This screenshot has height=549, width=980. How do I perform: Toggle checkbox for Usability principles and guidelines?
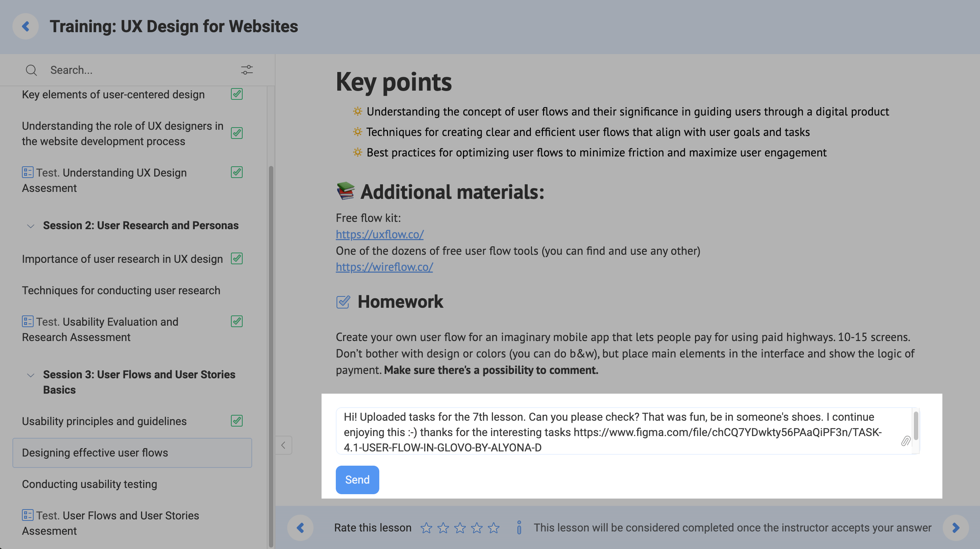coord(237,421)
